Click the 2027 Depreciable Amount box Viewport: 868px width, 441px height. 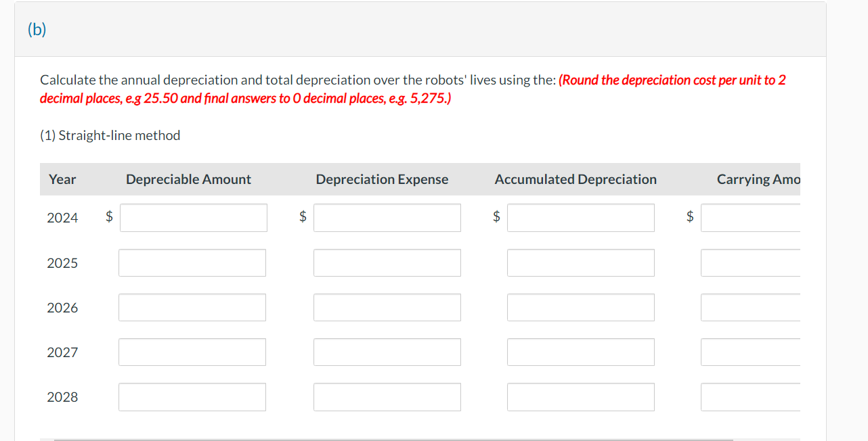pyautogui.click(x=192, y=352)
